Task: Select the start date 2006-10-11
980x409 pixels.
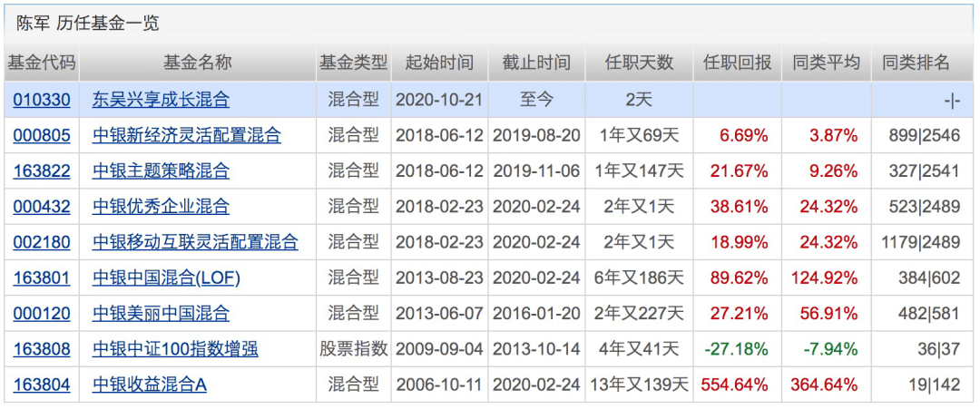Action: point(439,385)
